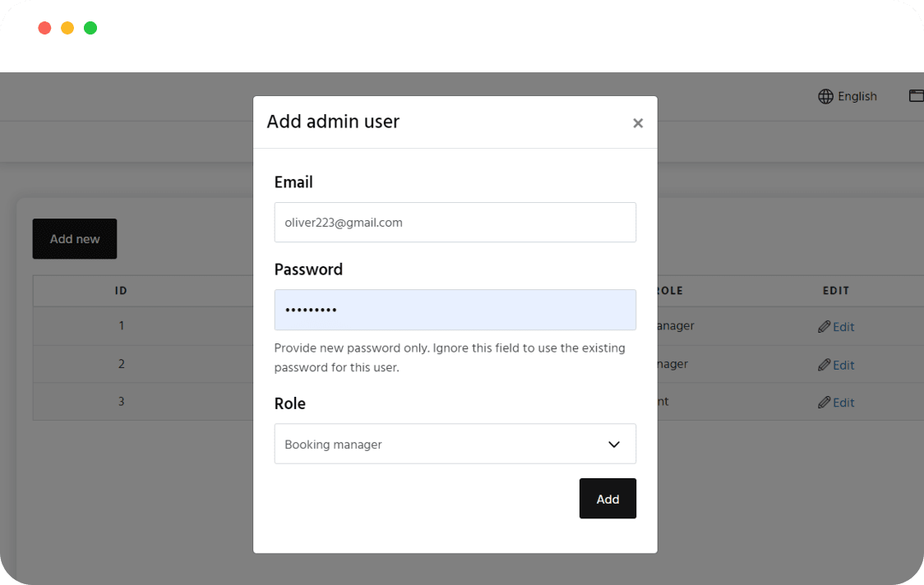Viewport: 924px width, 585px height.
Task: Click the green traffic light circle
Action: pos(90,27)
